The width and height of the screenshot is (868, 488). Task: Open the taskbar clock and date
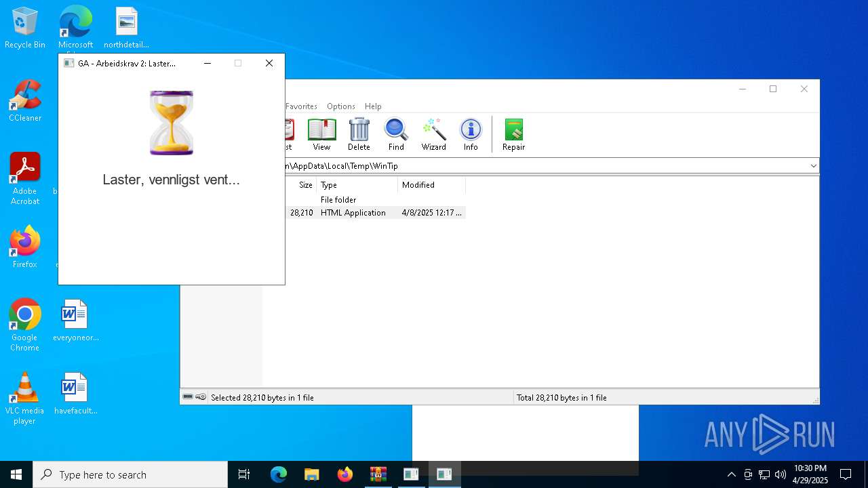(810, 474)
